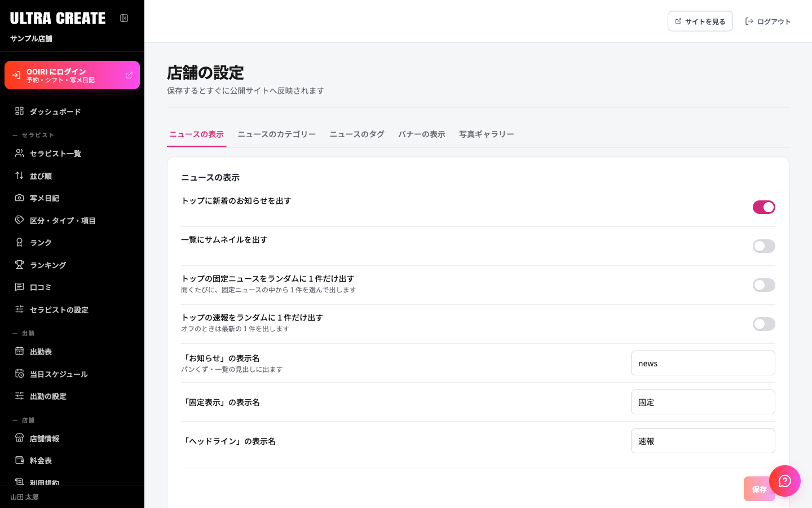This screenshot has height=508, width=812.
Task: Click the 出勤表 calendar icon
Action: (x=19, y=351)
